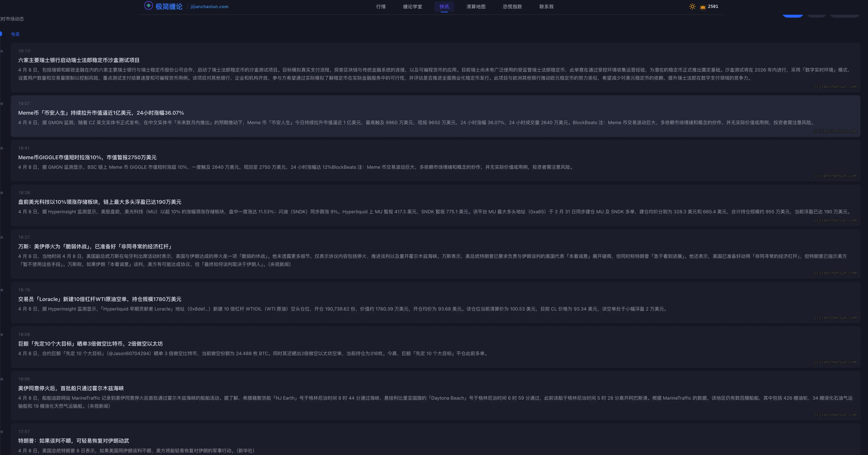Screen dimensions: 868x455
Task: Open the 恐慌指数 fear index page
Action: pos(512,7)
